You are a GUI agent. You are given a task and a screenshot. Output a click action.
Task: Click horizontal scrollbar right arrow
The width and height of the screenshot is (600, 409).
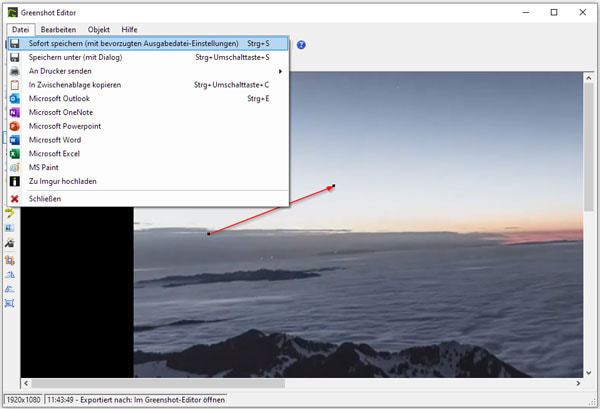point(578,383)
